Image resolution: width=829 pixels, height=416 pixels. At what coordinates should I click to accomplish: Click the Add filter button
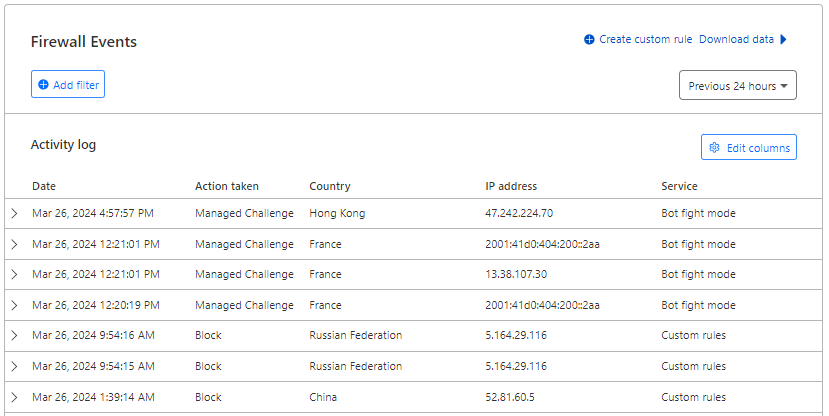click(x=68, y=84)
